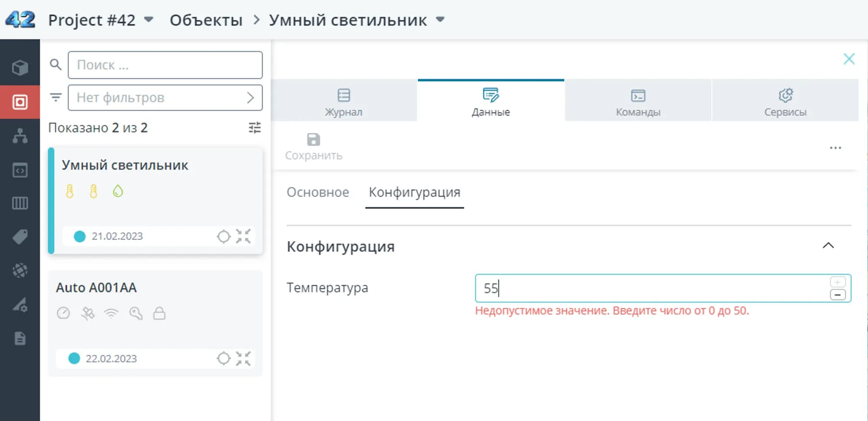868x421 pixels.
Task: Locate Умный светильник with target icon
Action: pos(224,237)
